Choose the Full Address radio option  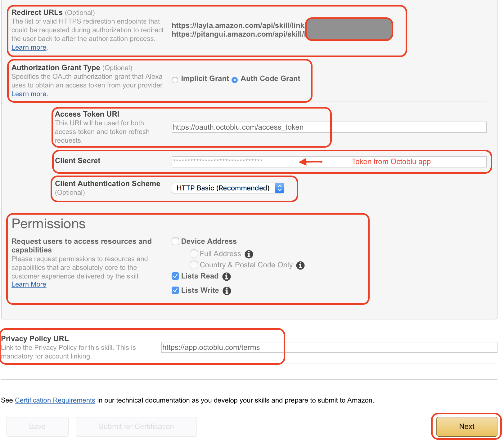pyautogui.click(x=194, y=254)
